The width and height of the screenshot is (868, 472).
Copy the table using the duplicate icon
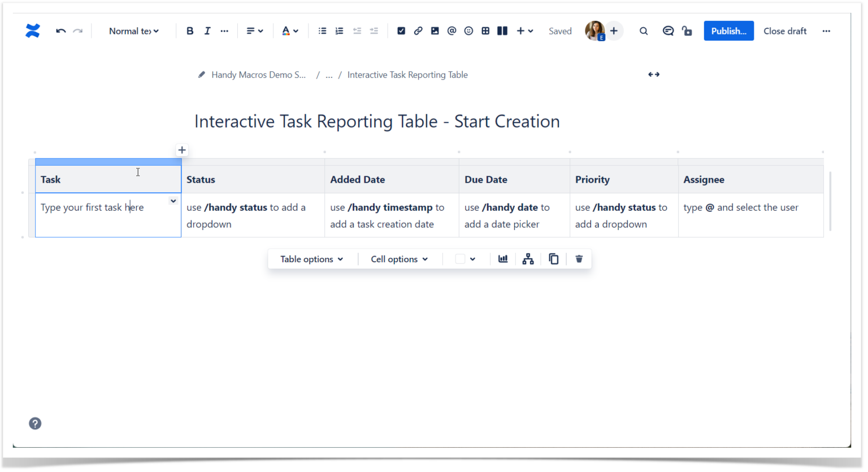[553, 258]
